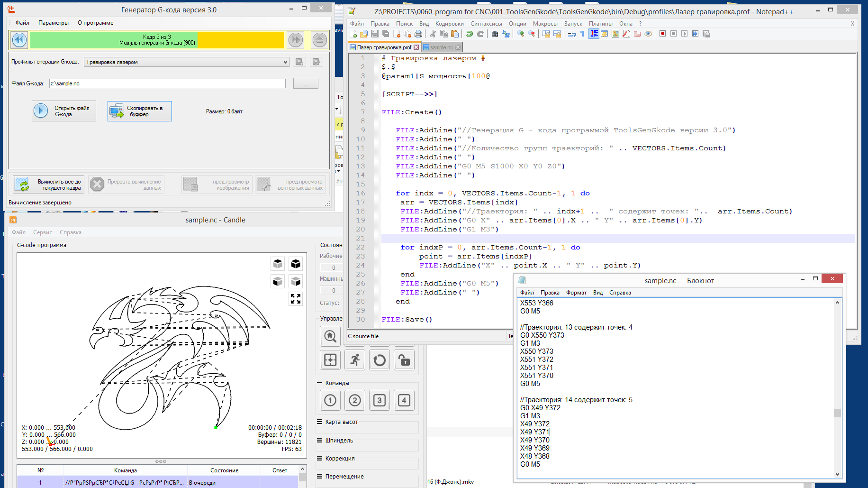Click the Find binoculars icon in Notepad++
868x488 pixels.
(495, 34)
